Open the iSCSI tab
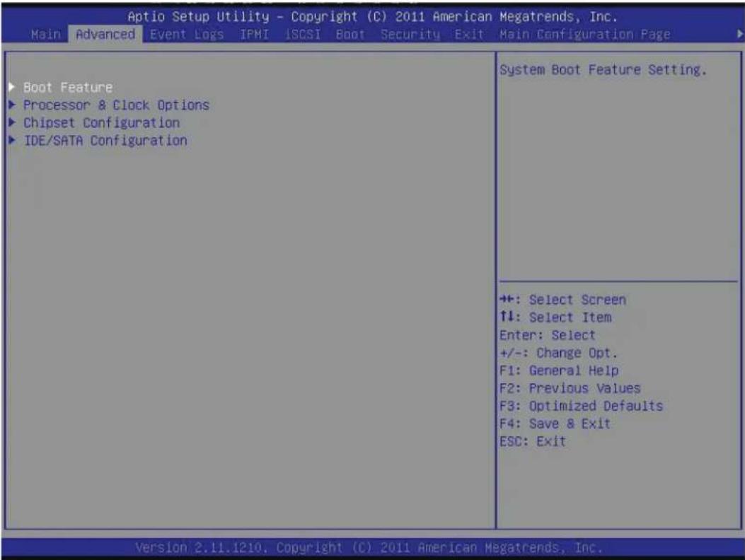This screenshot has width=745, height=560. (x=303, y=35)
